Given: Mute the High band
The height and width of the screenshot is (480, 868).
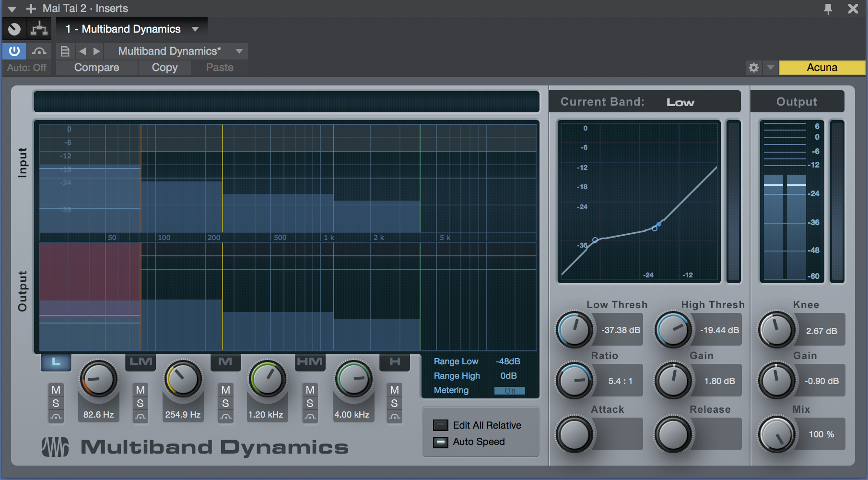Looking at the screenshot, I should coord(395,390).
